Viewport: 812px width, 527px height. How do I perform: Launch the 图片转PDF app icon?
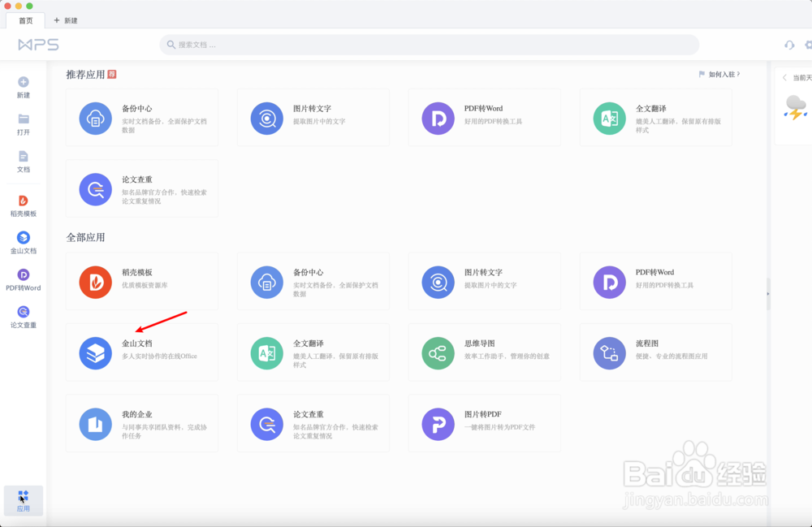point(438,424)
